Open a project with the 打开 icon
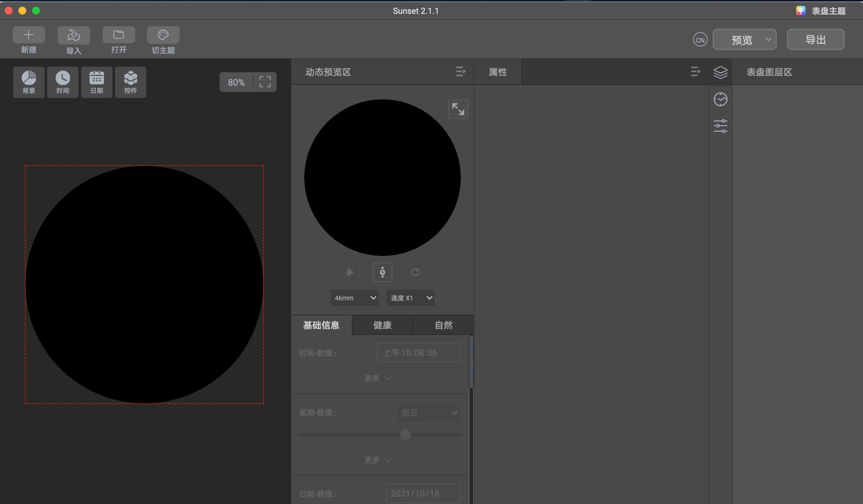The image size is (863, 504). 119,35
